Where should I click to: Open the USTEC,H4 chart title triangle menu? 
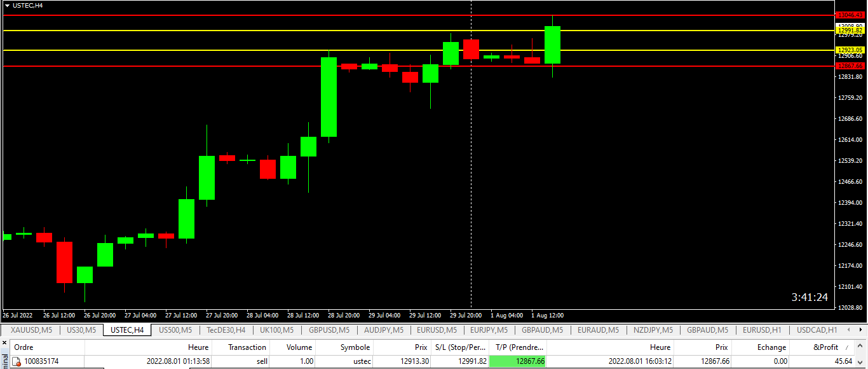coord(7,5)
